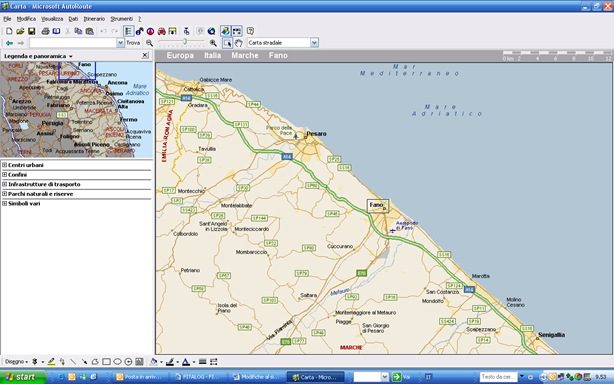
Task: Open the Dati menu
Action: tap(73, 19)
